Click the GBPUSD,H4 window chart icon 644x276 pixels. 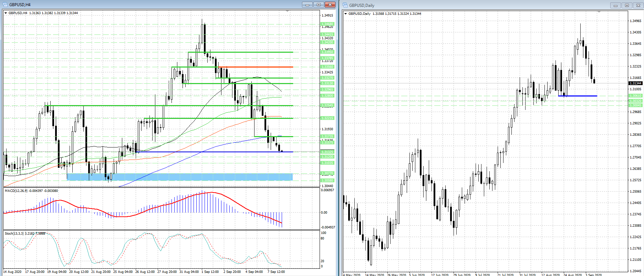point(6,4)
